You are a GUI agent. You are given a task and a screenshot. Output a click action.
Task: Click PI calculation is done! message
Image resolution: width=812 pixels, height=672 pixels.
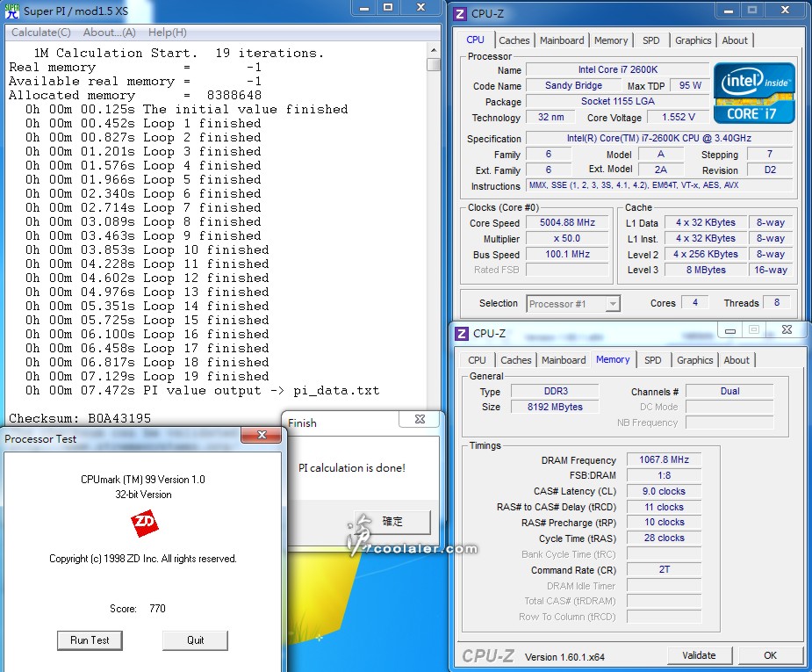352,468
